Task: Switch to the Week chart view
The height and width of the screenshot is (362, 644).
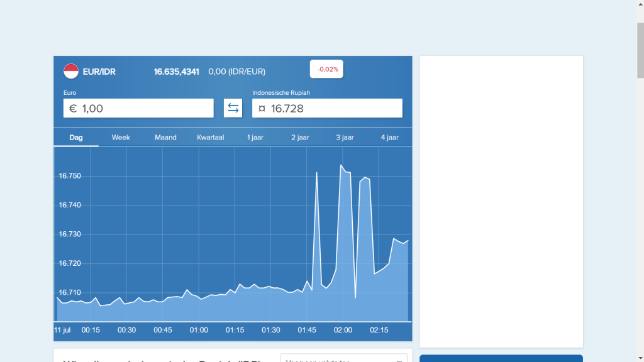Action: click(x=121, y=137)
